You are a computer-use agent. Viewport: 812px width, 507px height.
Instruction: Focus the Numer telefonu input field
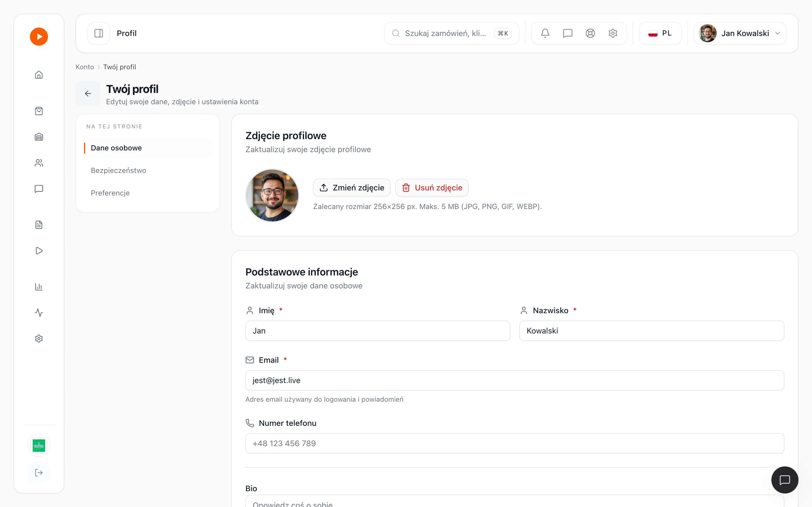click(x=514, y=443)
